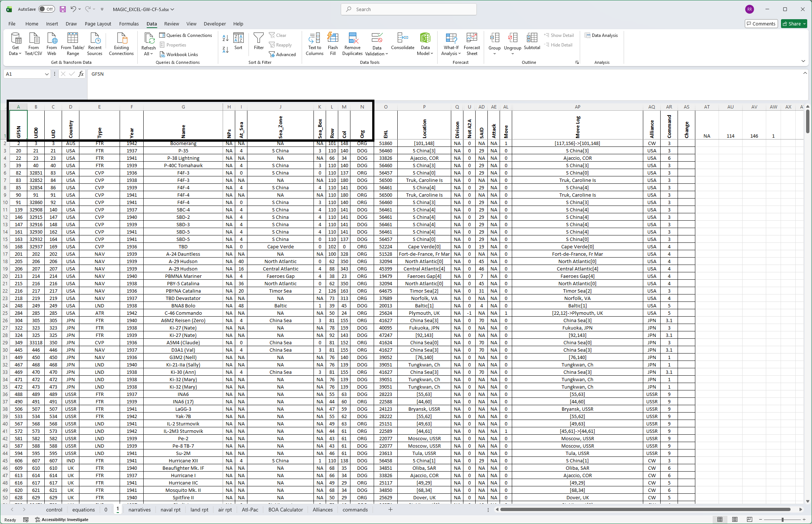The width and height of the screenshot is (812, 524).
Task: Zoom out with minus button
Action: coord(761,519)
